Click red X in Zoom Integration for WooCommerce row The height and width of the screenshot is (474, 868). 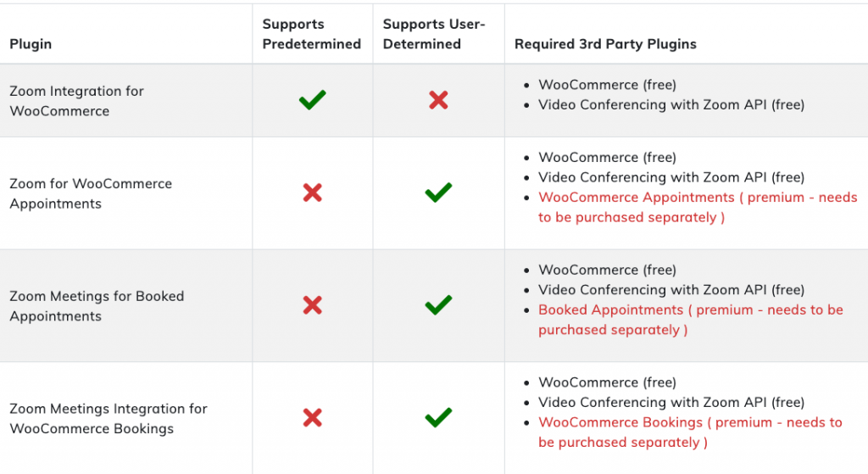(x=438, y=100)
